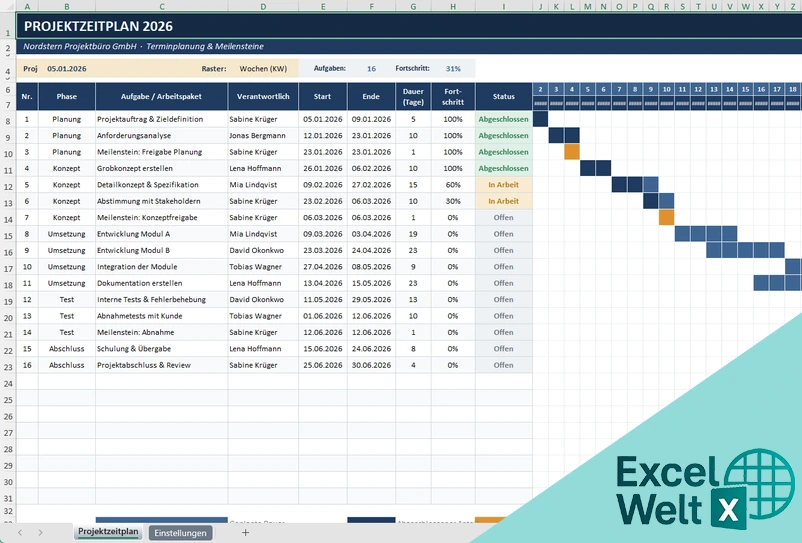Click Projektabschluss & Review cell

click(x=162, y=365)
